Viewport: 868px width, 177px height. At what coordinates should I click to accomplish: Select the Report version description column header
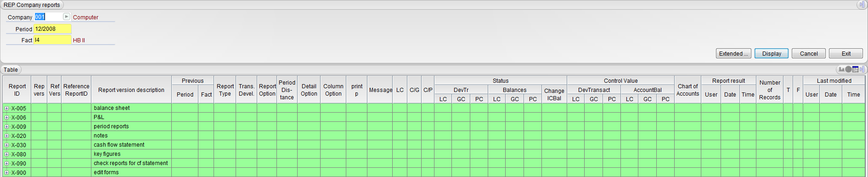click(x=131, y=90)
